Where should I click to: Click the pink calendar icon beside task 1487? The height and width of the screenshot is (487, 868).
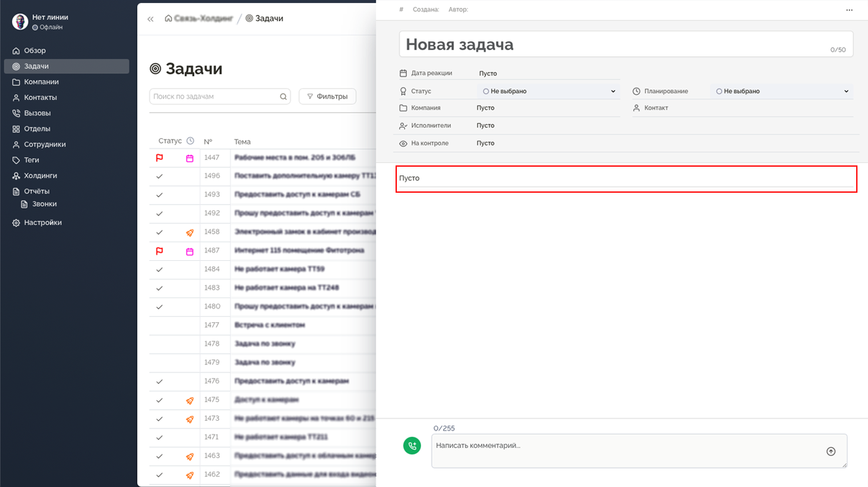pos(189,251)
